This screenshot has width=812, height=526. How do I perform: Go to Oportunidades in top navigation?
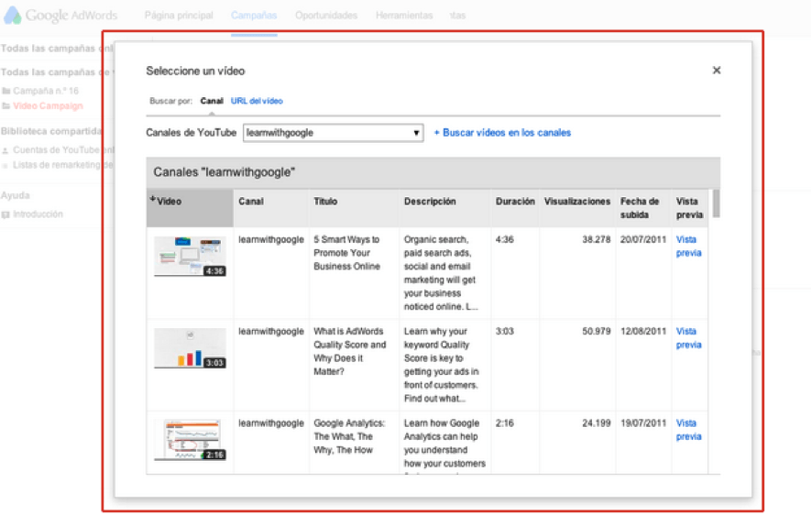(x=327, y=16)
